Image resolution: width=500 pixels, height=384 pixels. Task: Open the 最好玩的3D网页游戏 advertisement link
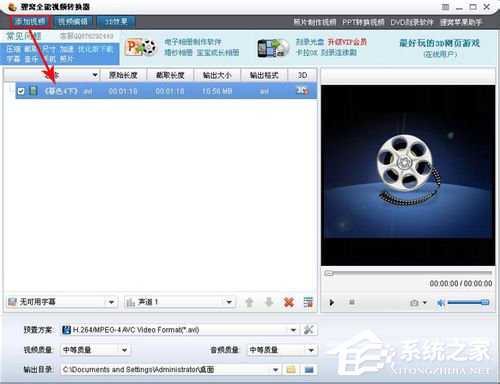(440, 43)
